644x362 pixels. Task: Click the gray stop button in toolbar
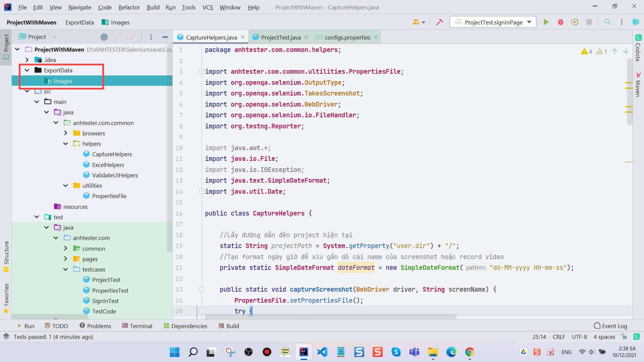point(589,22)
